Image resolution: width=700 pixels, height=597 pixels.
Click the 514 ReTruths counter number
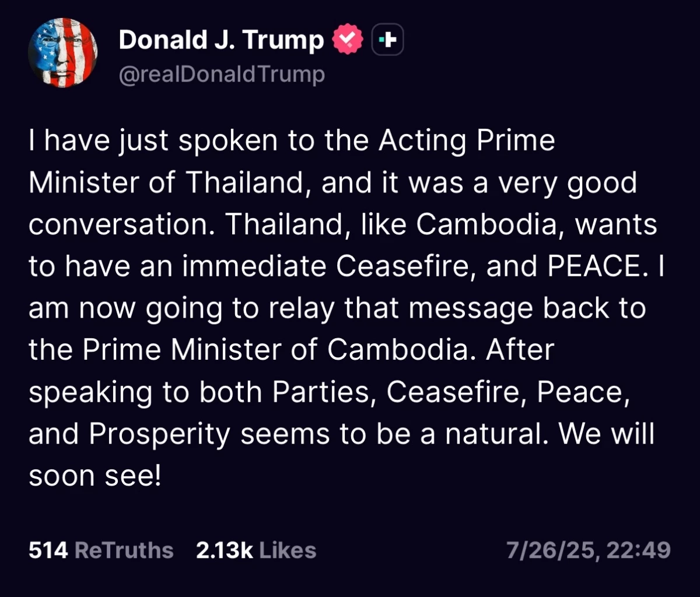48,549
